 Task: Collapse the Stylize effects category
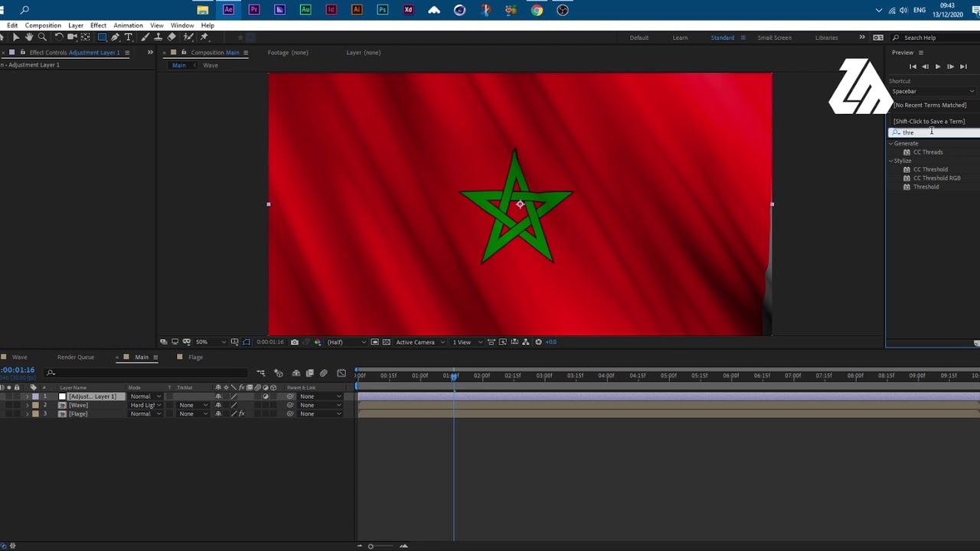891,161
